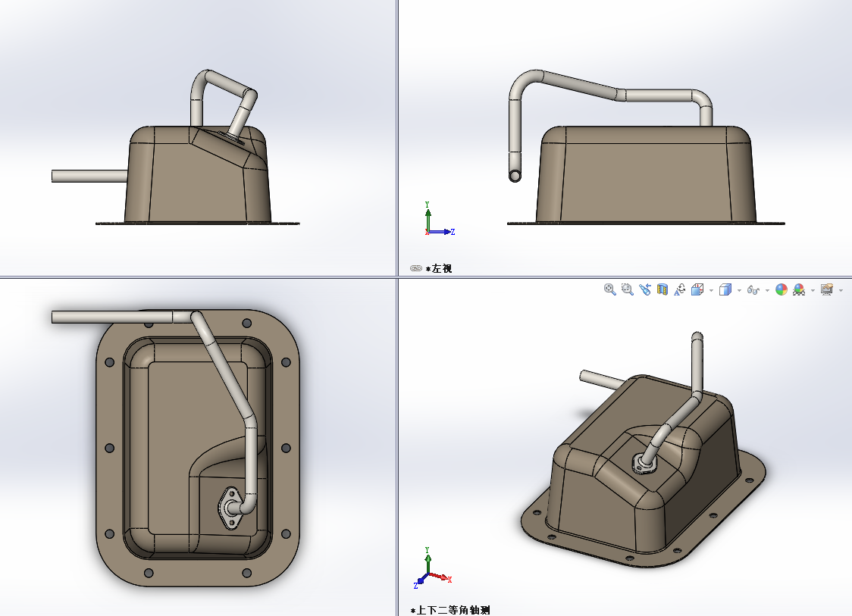The width and height of the screenshot is (852, 616).
Task: Click the 左视 view label
Action: 439,268
